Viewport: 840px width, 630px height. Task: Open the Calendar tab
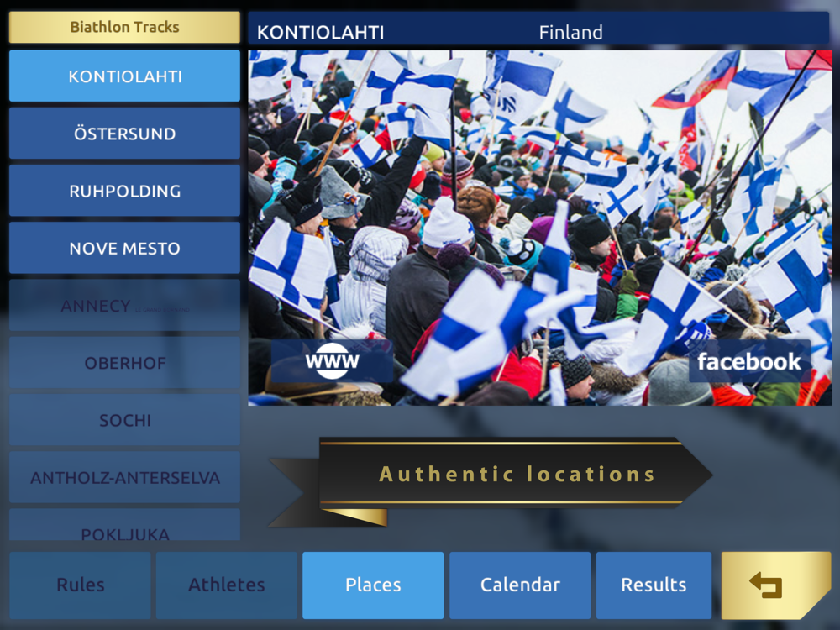click(520, 585)
